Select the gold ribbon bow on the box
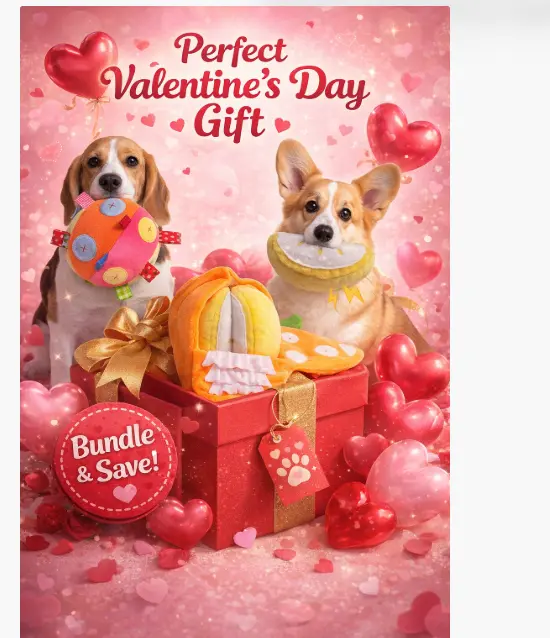The image size is (550, 638). coord(126,341)
